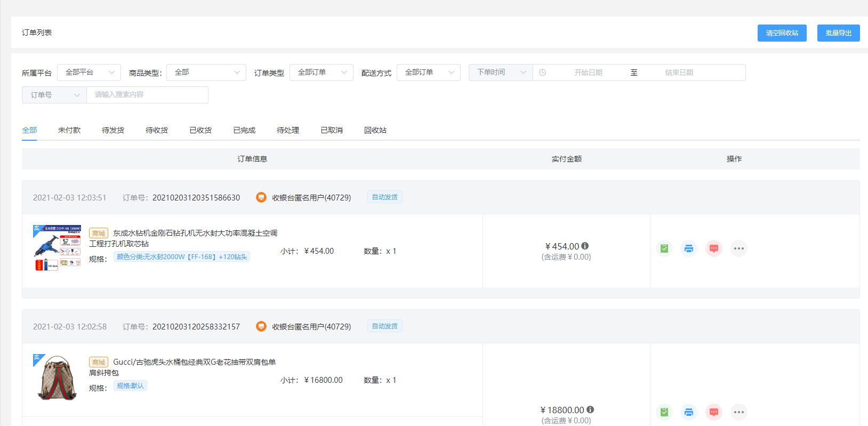
Task: Switch to 已收货 tab
Action: (x=200, y=130)
